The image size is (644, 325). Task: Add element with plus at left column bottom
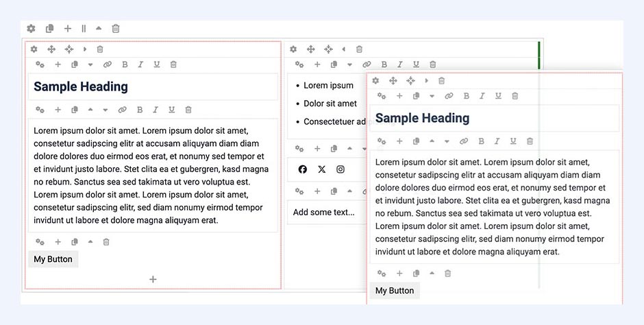tap(153, 279)
